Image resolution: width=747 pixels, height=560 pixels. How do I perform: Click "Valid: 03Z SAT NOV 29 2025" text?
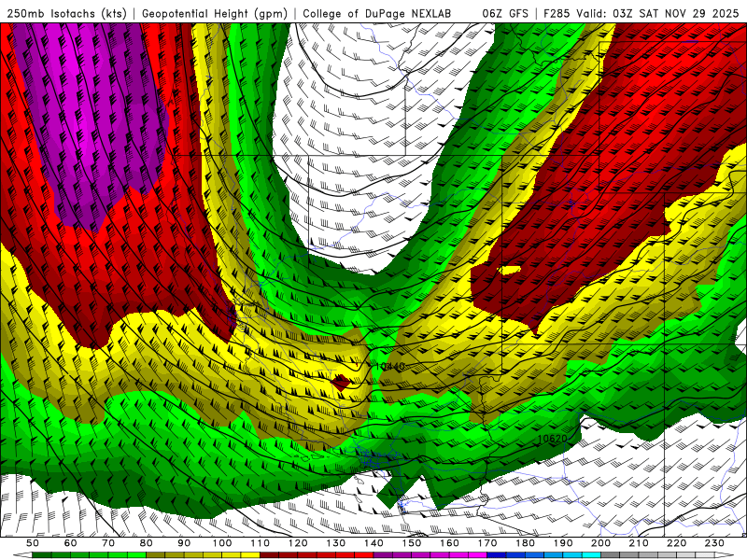tap(657, 13)
